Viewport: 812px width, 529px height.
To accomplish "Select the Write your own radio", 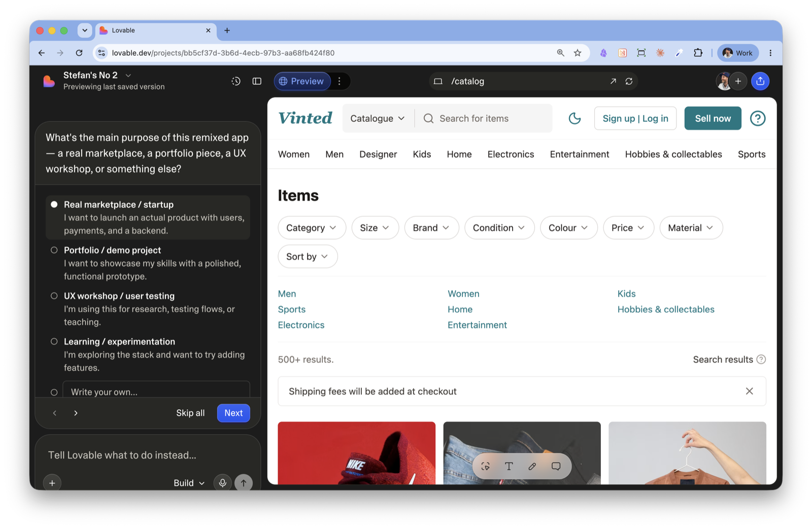I will (54, 392).
